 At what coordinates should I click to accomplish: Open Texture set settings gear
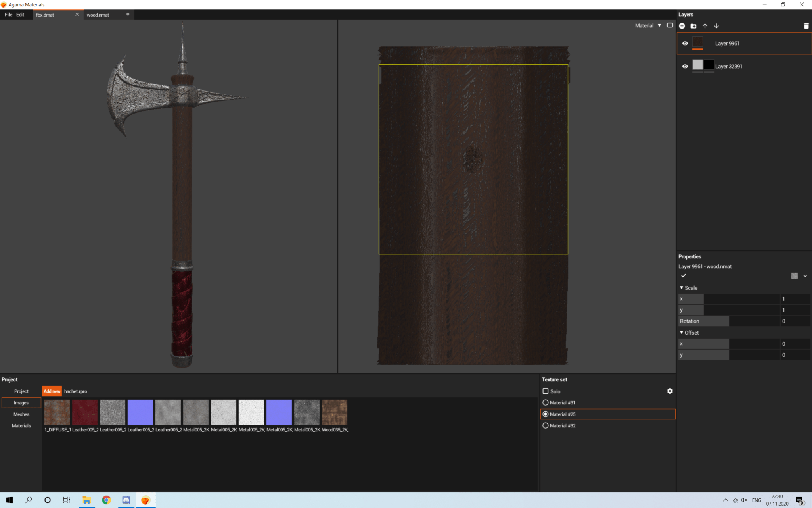point(670,391)
